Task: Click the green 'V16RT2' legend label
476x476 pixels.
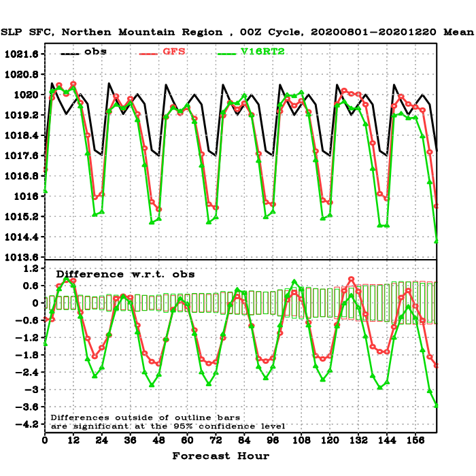Action: pos(262,52)
